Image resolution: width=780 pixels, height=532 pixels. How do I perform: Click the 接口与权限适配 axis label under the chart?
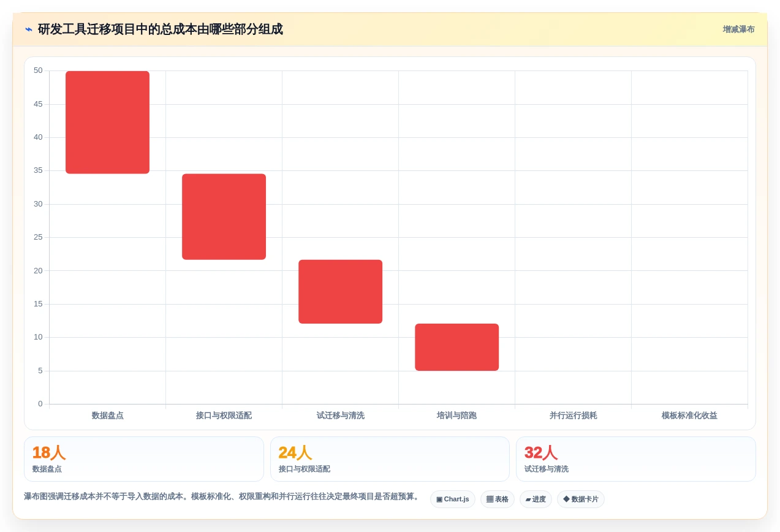tap(224, 416)
